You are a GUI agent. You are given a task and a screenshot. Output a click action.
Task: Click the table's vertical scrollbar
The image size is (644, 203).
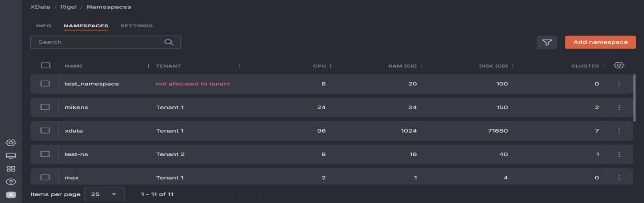click(634, 98)
